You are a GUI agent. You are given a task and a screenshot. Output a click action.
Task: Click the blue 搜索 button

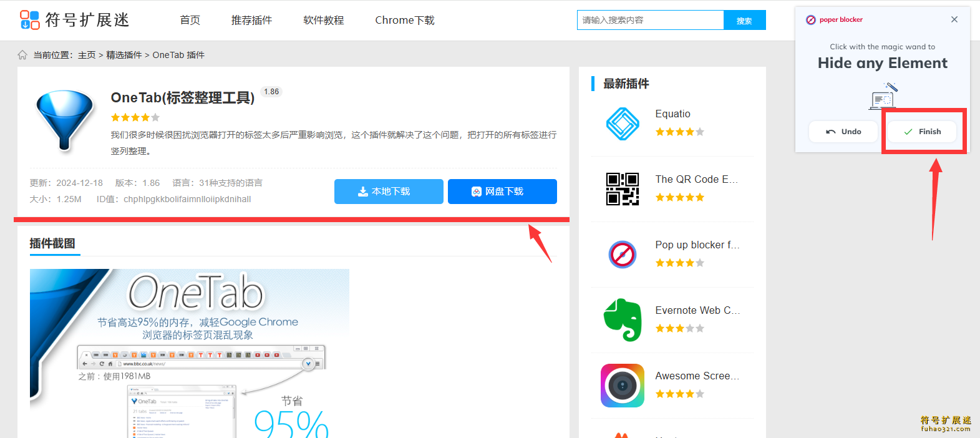[744, 20]
